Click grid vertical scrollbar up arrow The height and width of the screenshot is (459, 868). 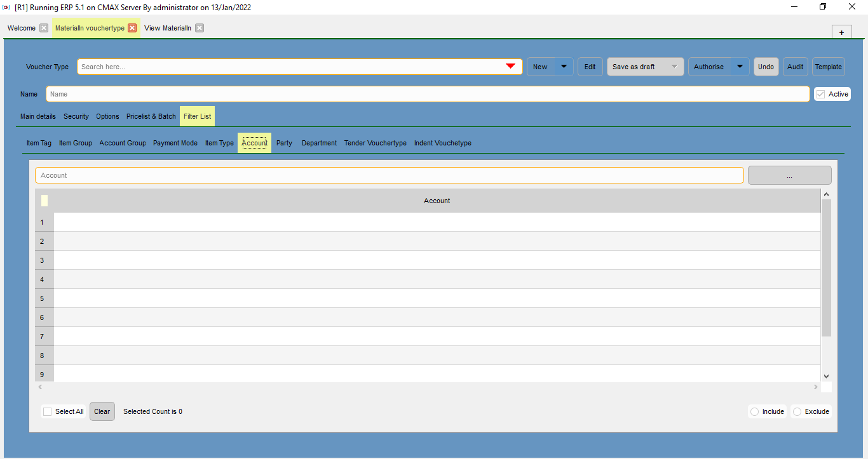coord(826,194)
